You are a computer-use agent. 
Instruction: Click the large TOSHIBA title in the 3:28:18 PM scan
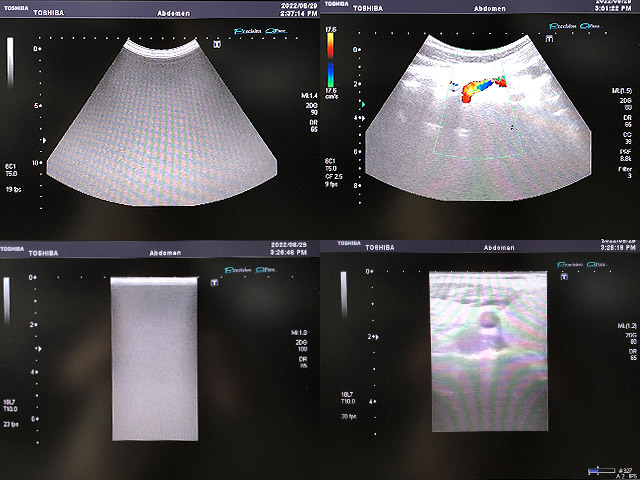[380, 248]
